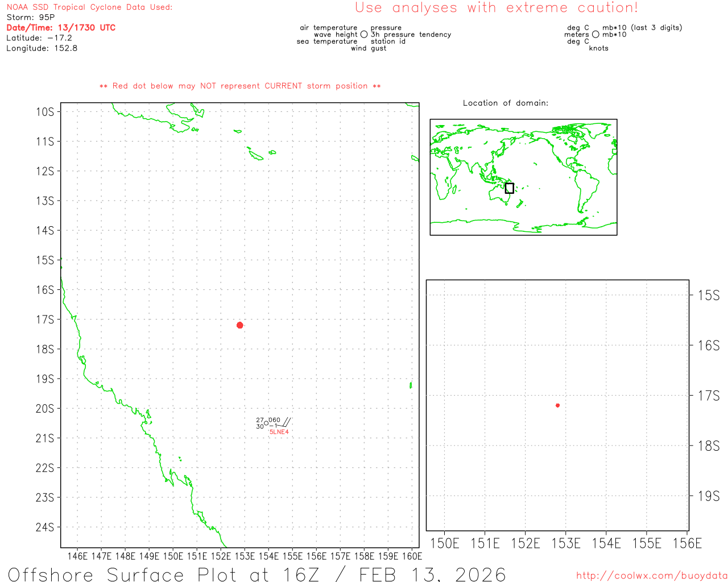Click the red dot disclaimer notice text
728x582 pixels.
[x=240, y=86]
